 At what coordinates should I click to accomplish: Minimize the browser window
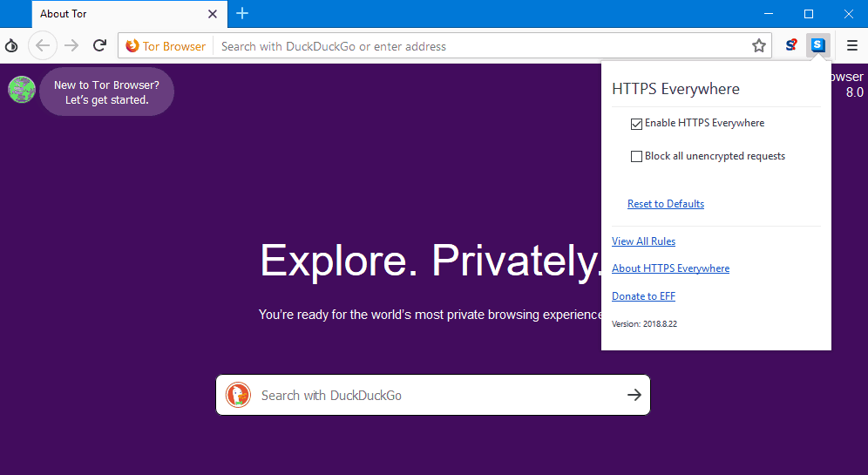tap(769, 14)
